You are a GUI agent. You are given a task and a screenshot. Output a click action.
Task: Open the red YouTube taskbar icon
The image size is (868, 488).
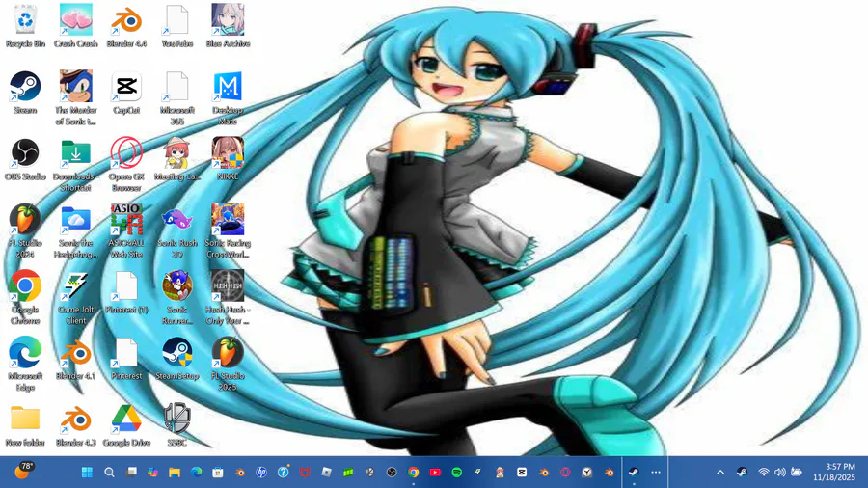point(435,472)
